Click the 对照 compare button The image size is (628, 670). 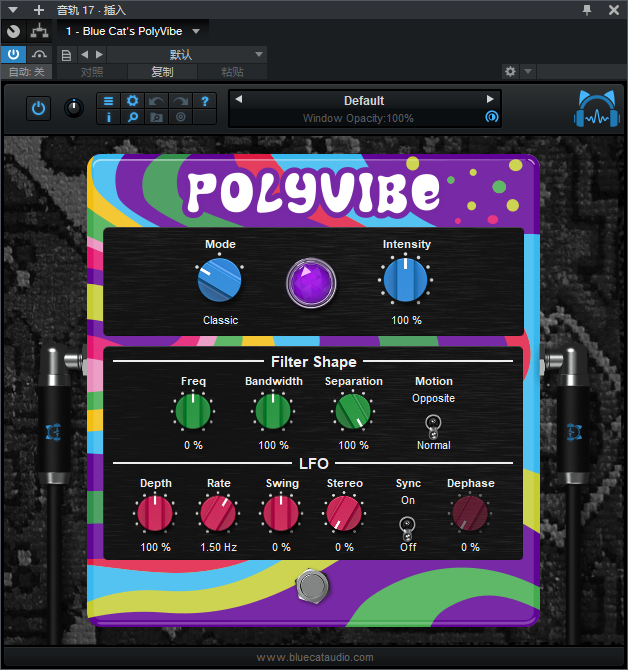coord(92,71)
